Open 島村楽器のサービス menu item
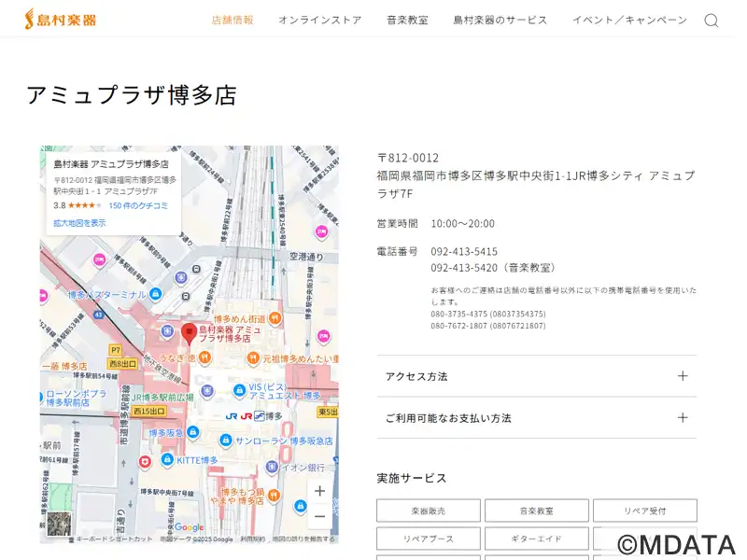747x560 pixels. [x=500, y=20]
